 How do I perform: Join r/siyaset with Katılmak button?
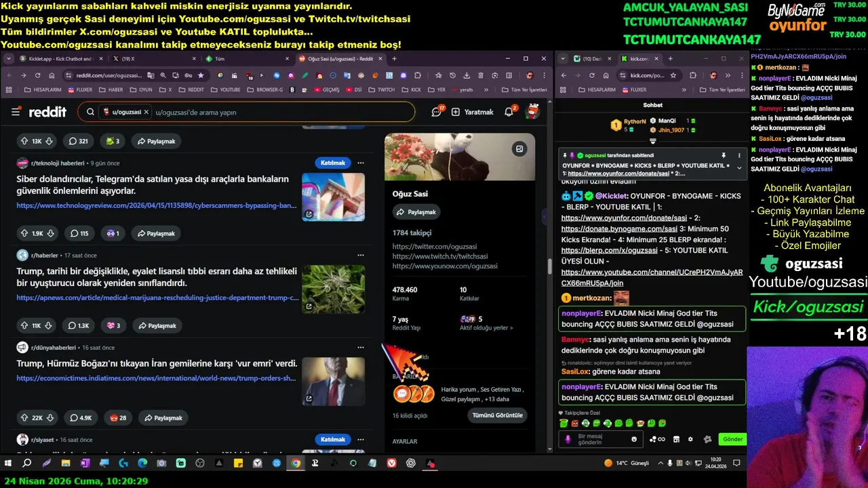point(333,439)
